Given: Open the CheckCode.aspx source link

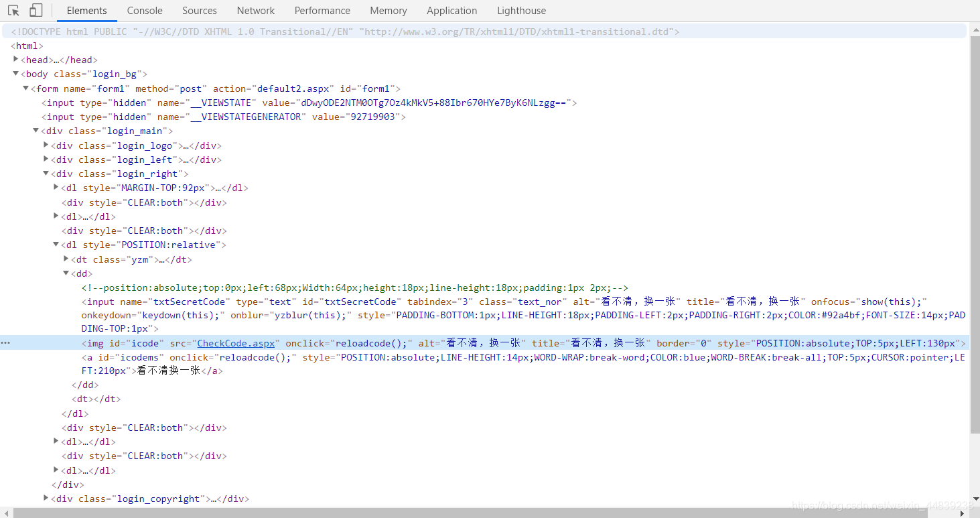Looking at the screenshot, I should point(236,343).
